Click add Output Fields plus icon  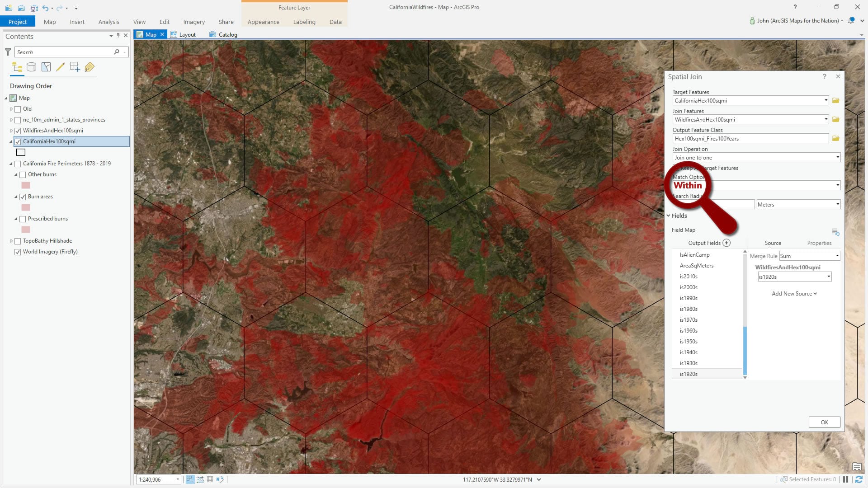pyautogui.click(x=726, y=243)
